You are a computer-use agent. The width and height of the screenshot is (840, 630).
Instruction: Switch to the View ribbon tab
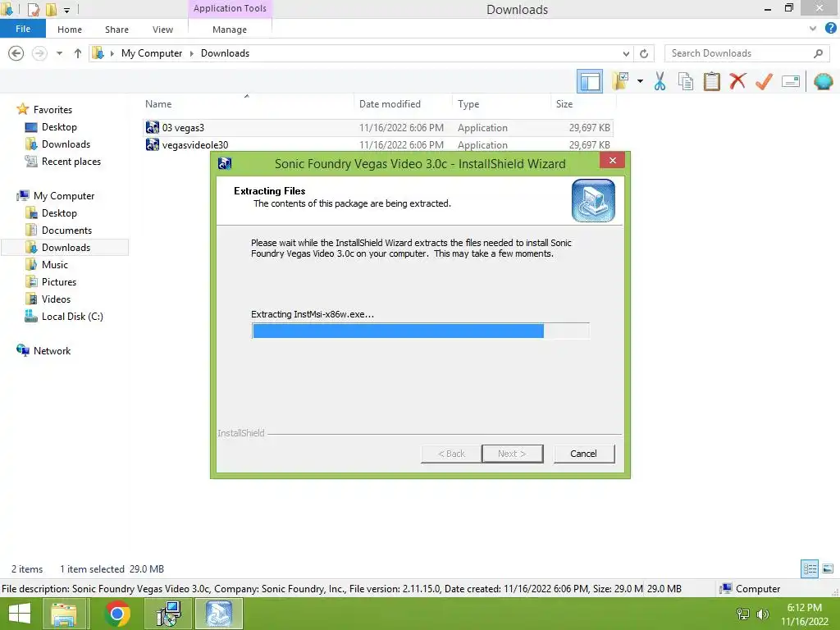tap(162, 30)
